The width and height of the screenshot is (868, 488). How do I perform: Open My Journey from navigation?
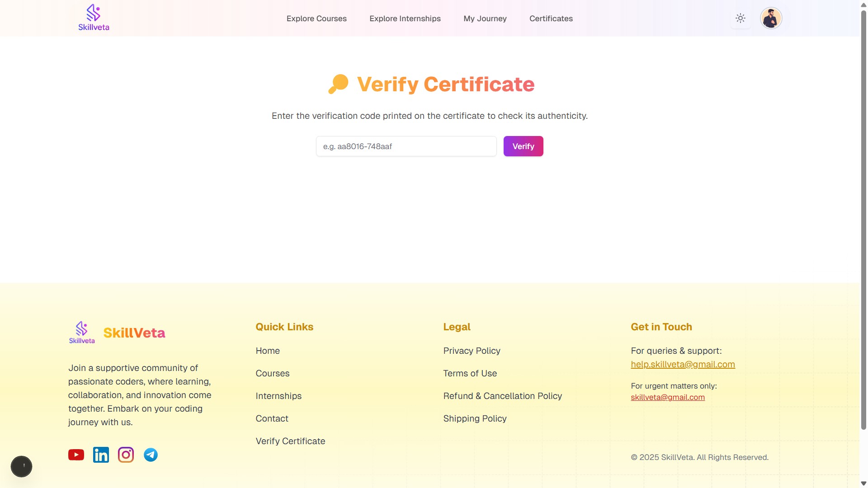pos(485,19)
